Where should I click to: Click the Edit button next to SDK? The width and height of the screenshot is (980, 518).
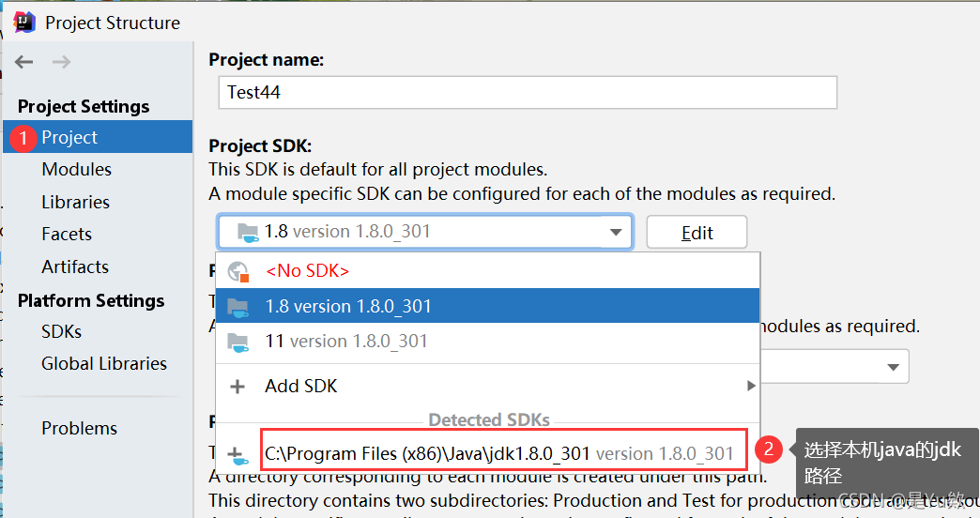point(697,233)
